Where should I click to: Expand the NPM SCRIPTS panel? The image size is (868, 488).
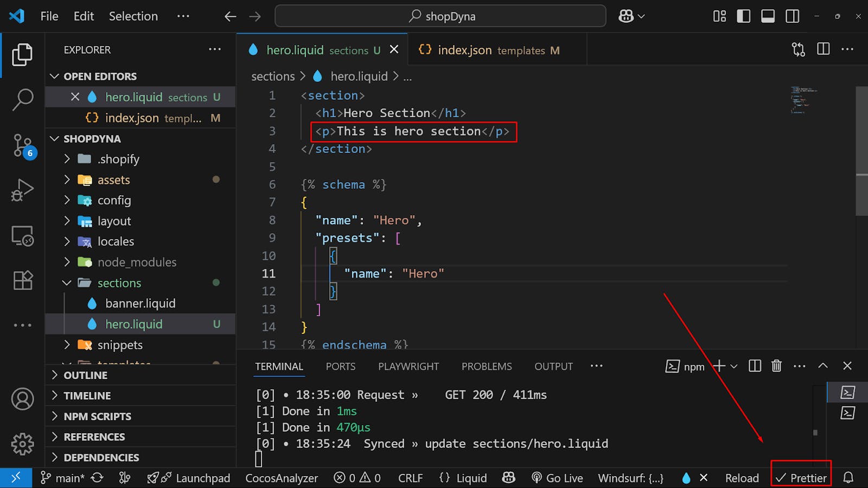[141, 416]
